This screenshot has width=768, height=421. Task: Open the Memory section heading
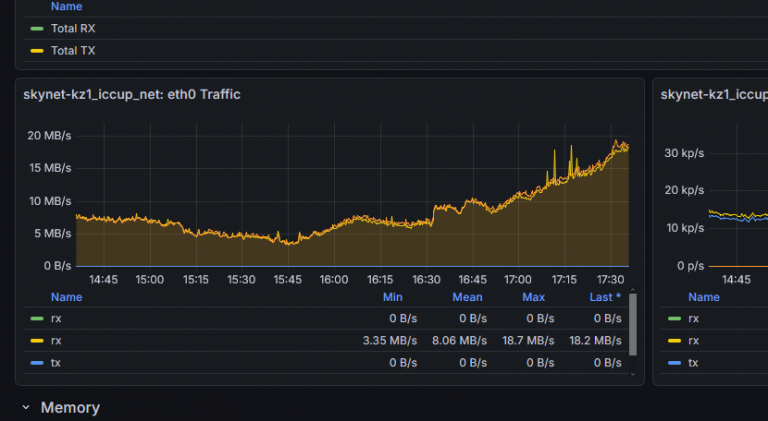click(70, 407)
